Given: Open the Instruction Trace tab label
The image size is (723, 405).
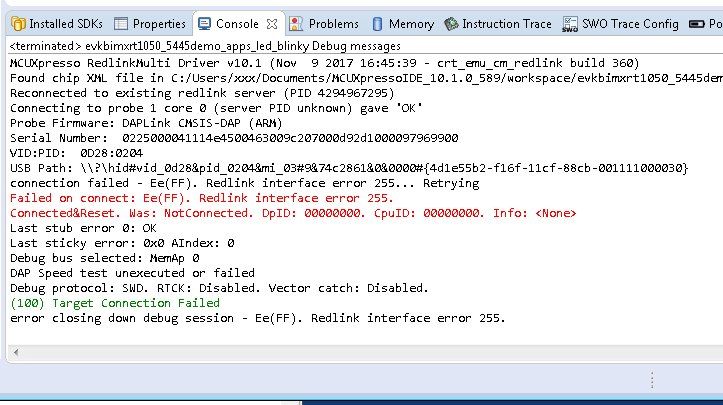Looking at the screenshot, I should 506,23.
